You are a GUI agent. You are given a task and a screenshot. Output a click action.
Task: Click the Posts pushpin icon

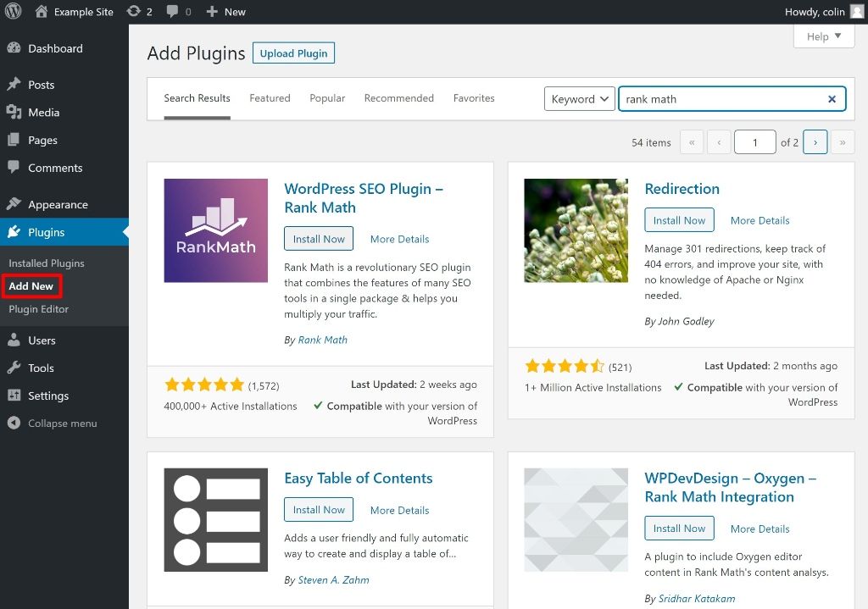(x=14, y=84)
